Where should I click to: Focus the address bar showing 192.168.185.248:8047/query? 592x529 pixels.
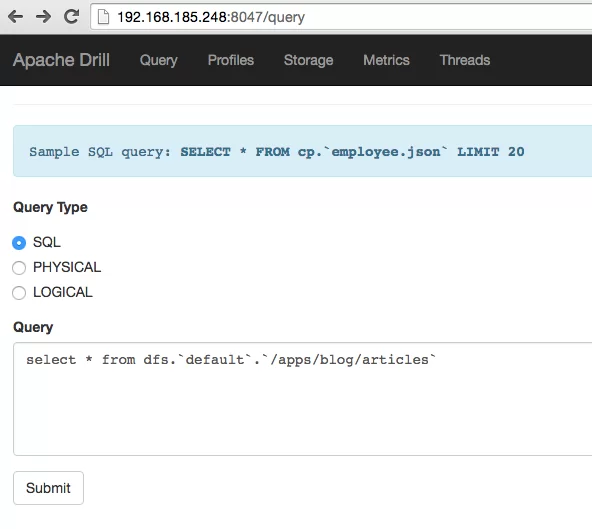coord(341,17)
